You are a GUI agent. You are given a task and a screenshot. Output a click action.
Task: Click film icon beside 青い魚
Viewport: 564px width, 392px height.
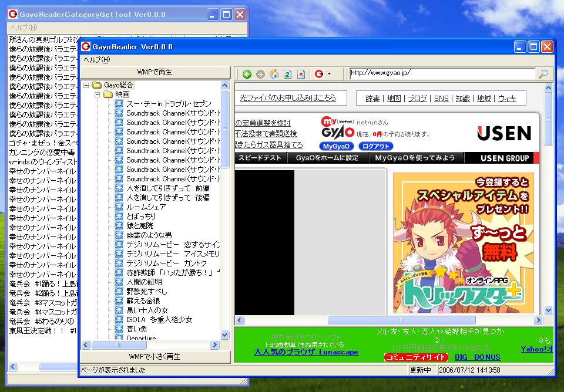[x=119, y=329]
